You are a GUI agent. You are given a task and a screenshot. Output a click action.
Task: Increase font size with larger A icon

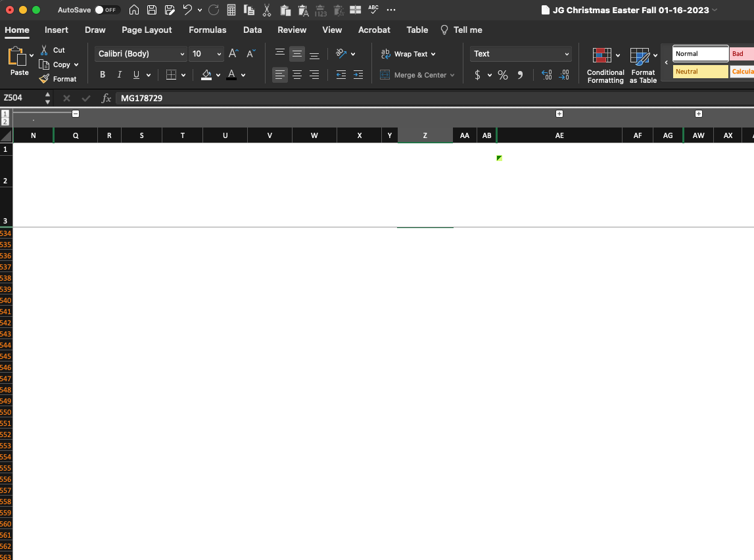tap(233, 53)
